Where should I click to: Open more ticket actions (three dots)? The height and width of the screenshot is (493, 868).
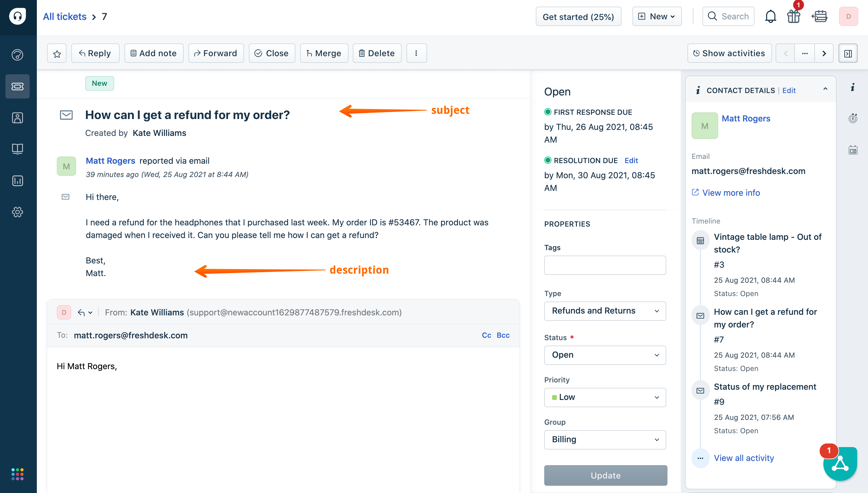click(x=416, y=53)
